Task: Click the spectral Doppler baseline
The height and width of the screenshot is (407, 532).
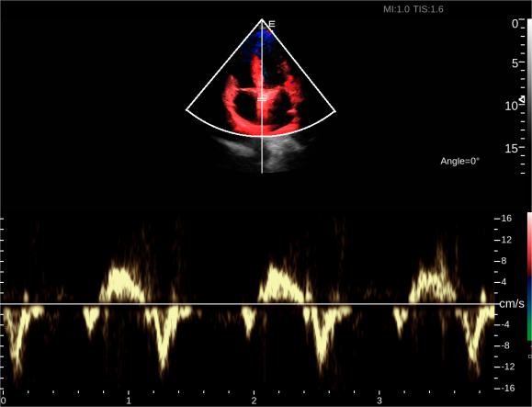Action: pos(248,304)
